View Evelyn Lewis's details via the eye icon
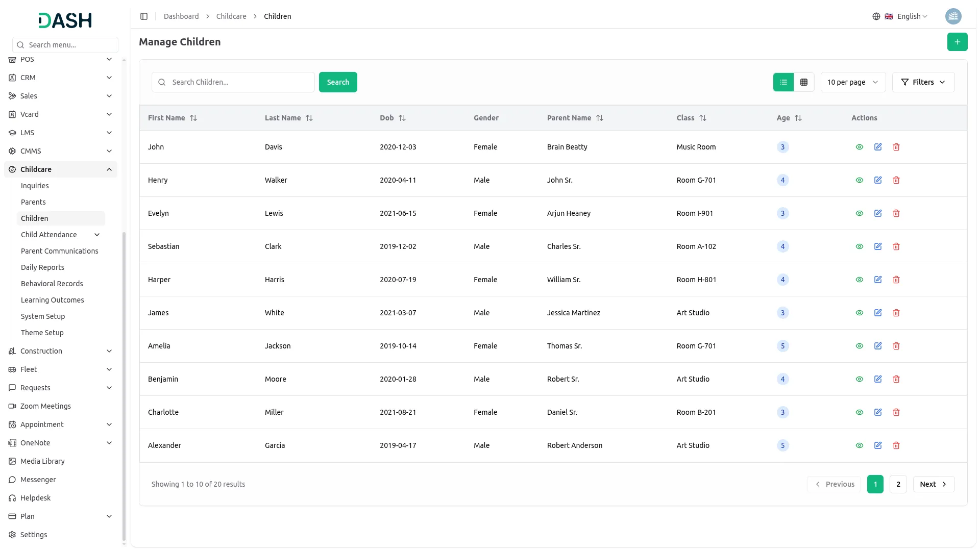This screenshot has height=551, width=980. pyautogui.click(x=860, y=213)
